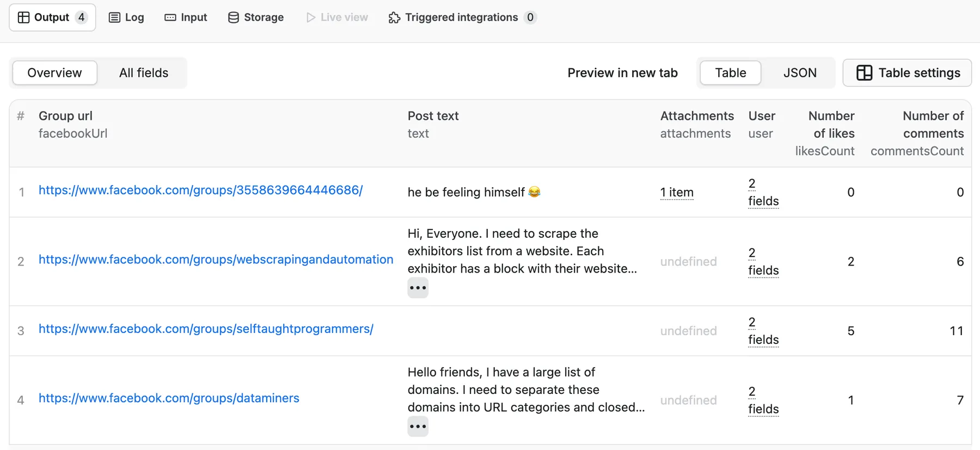Screen dimensions: 980x450
Task: Open the webscrapingandautomation group link
Action: click(216, 260)
